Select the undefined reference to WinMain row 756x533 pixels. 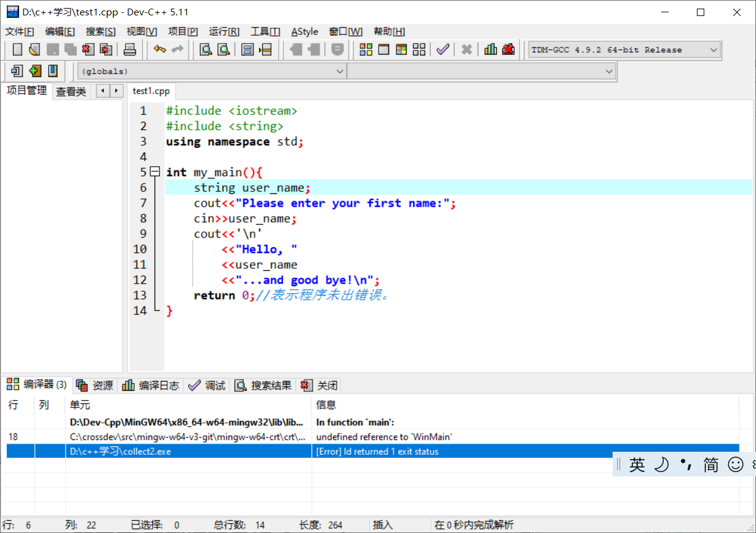pyautogui.click(x=372, y=436)
